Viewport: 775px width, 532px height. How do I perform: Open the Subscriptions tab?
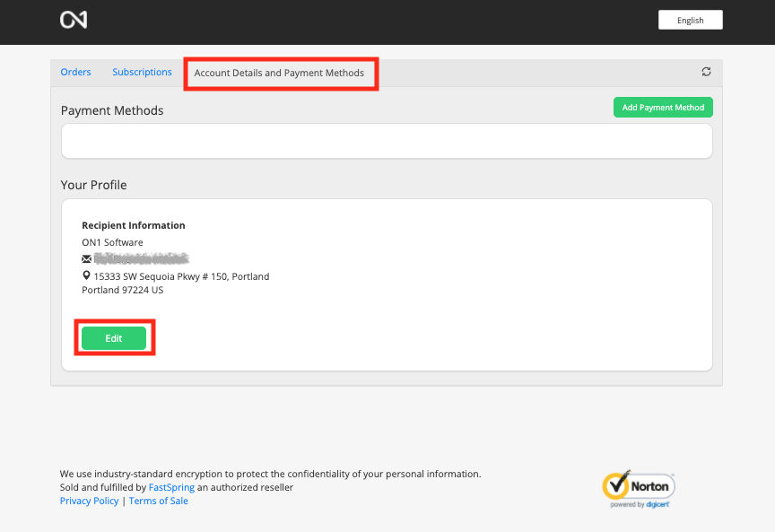[x=142, y=72]
